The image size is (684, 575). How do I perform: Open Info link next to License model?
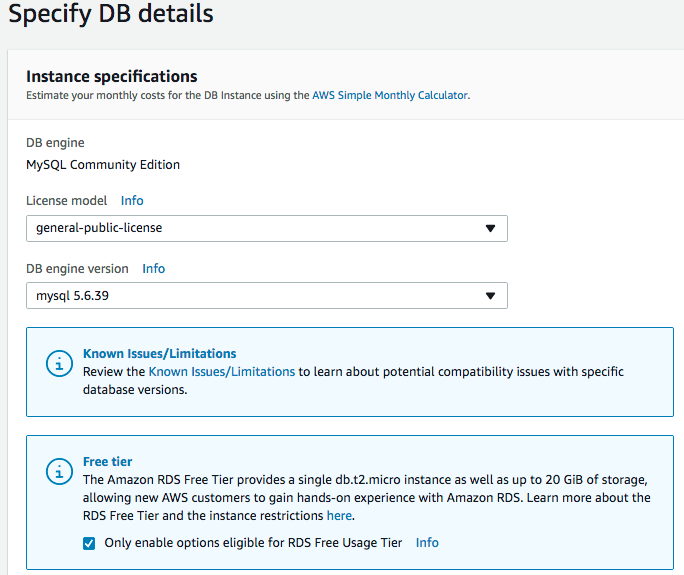[x=132, y=201]
